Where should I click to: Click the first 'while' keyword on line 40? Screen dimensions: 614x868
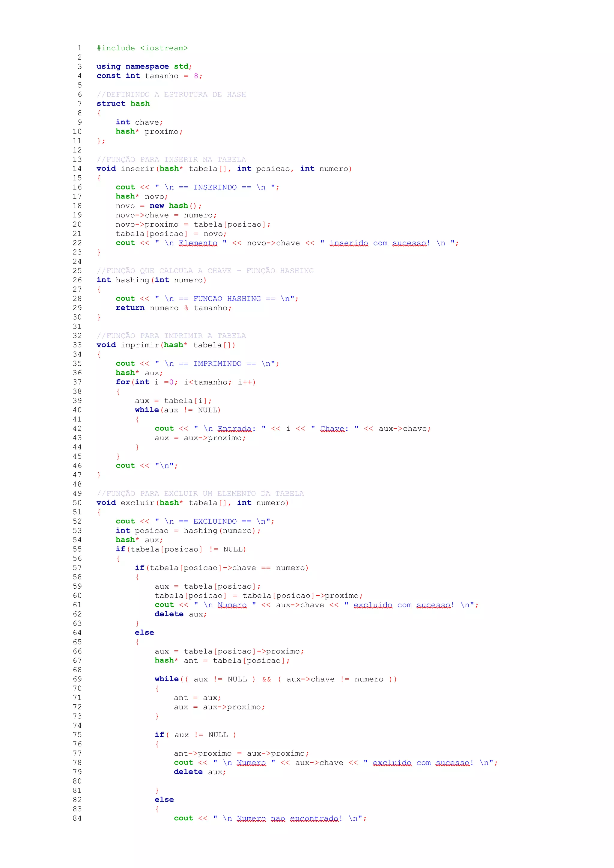pyautogui.click(x=147, y=410)
